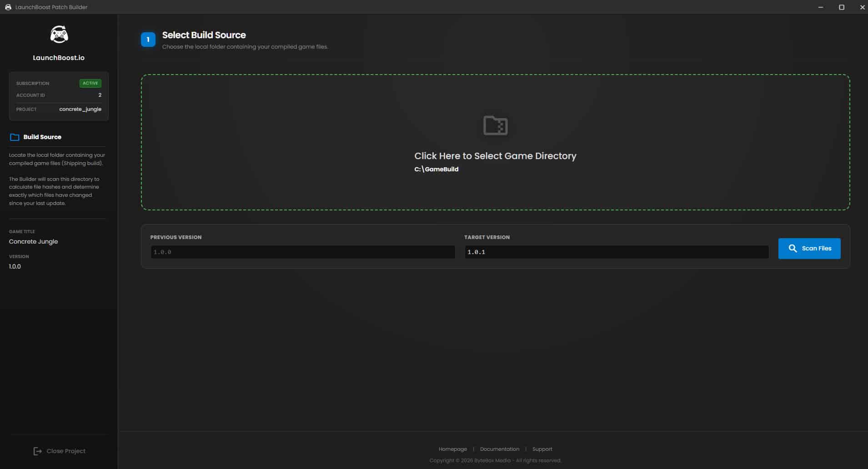Screen dimensions: 868x469
Task: Select Build Source sidebar item
Action: (x=35, y=137)
